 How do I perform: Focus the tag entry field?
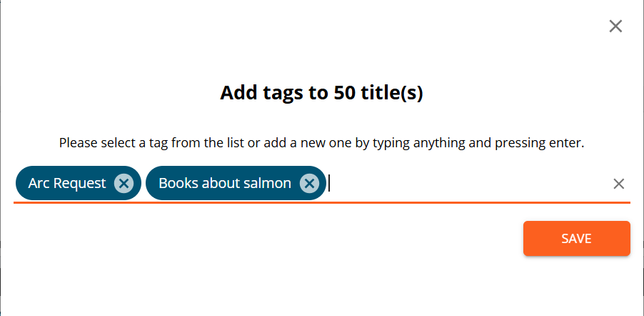tap(468, 184)
